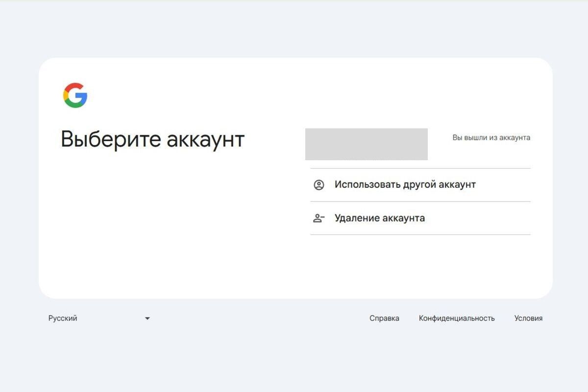Click the Google brand mark above Выберите аккаунт
This screenshot has height=392, width=588.
pos(74,95)
